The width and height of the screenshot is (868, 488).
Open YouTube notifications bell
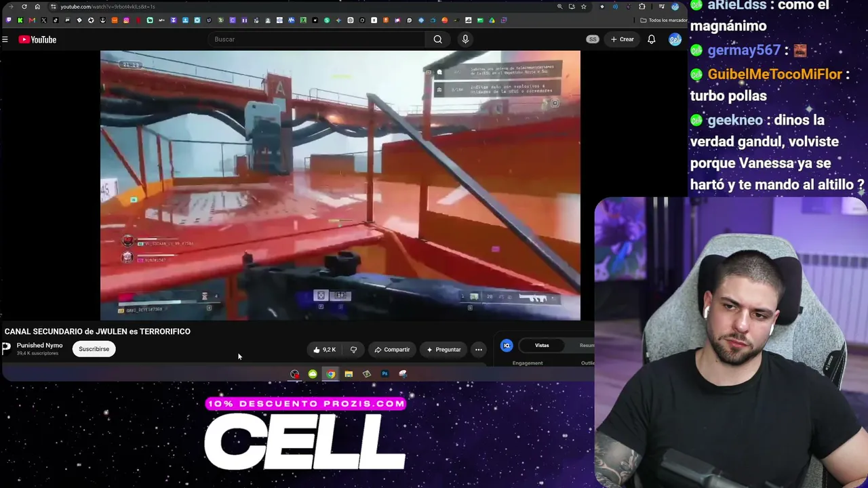pyautogui.click(x=651, y=39)
